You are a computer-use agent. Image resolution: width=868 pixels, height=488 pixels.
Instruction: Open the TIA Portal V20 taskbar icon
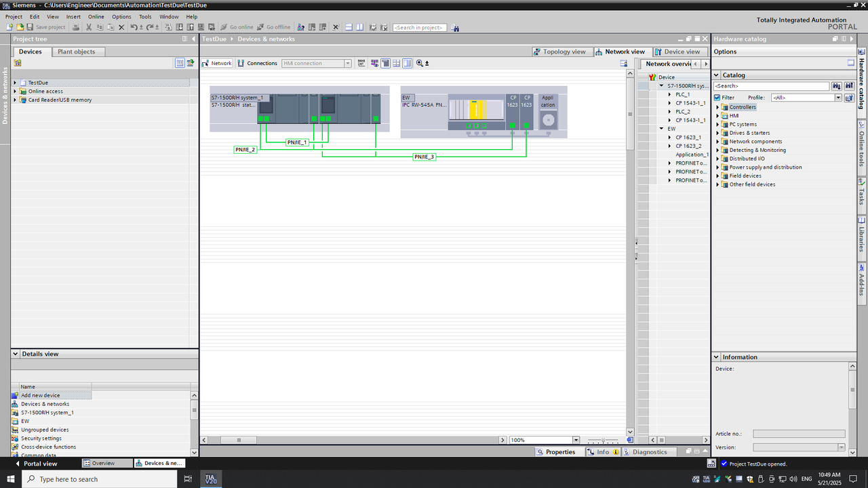point(212,479)
